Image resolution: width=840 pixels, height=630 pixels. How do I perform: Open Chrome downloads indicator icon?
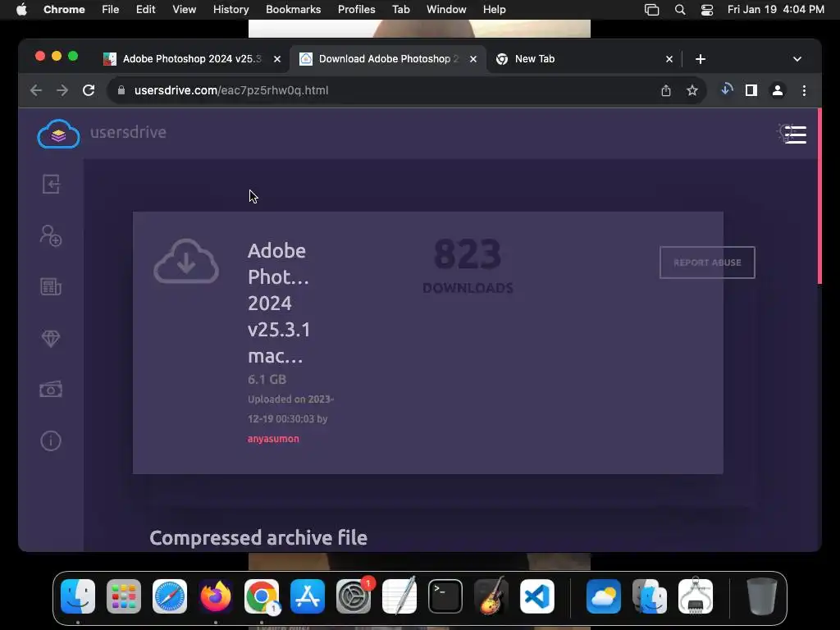click(727, 90)
